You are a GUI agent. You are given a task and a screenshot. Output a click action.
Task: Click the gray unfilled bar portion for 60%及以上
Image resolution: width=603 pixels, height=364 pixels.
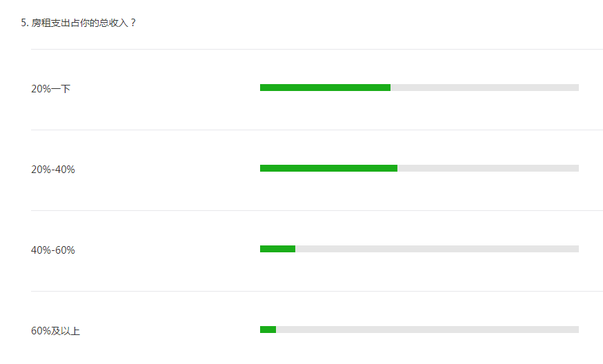(x=427, y=330)
